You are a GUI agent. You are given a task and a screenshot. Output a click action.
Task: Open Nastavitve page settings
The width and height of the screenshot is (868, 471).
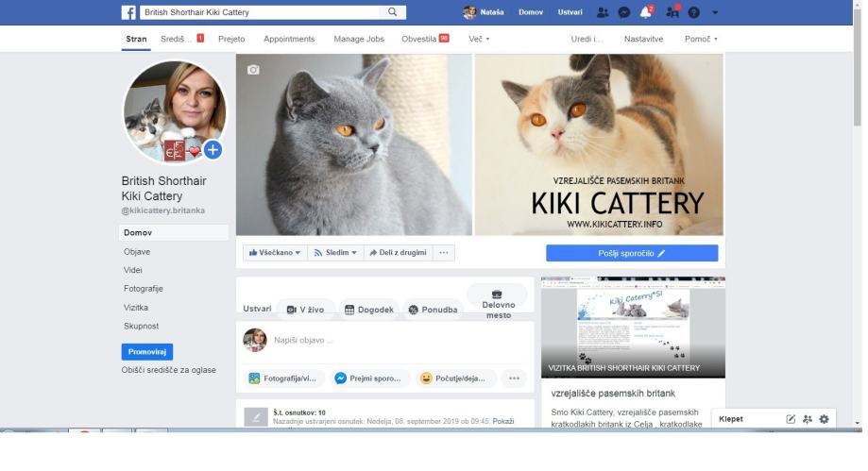tap(643, 39)
